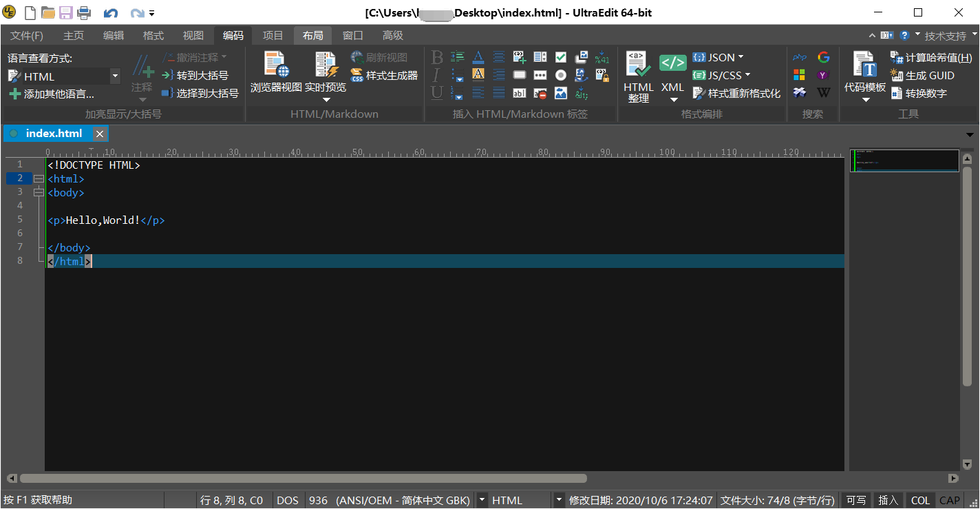
Task: Select the index.html document tab
Action: pos(54,134)
